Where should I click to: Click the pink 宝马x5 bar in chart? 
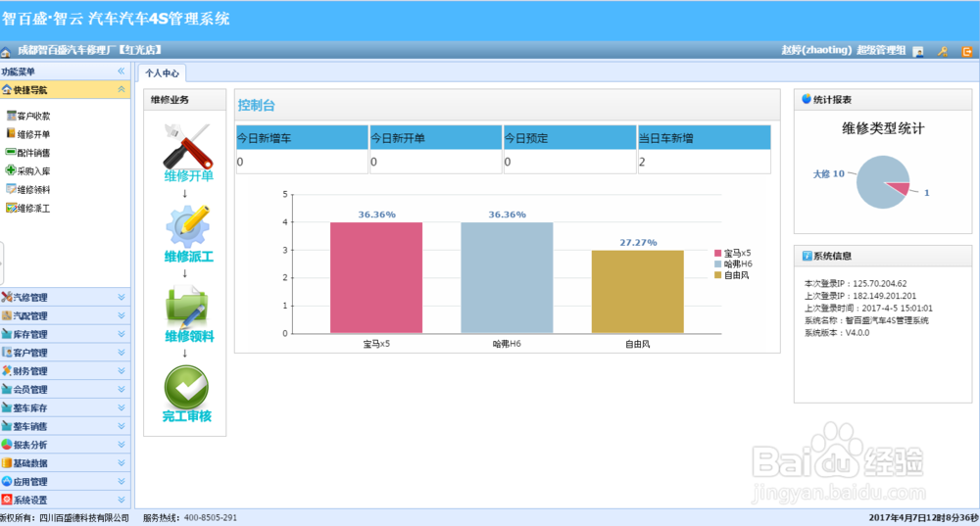click(x=376, y=277)
